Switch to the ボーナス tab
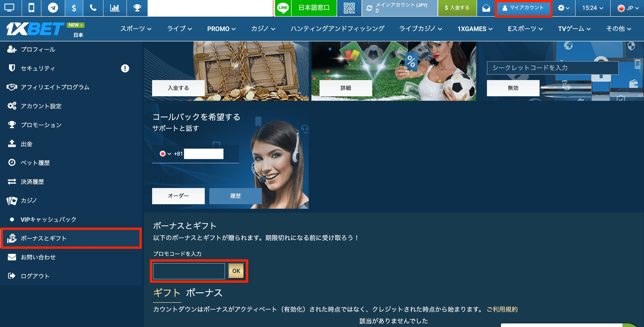The height and width of the screenshot is (327, 644). pos(204,293)
